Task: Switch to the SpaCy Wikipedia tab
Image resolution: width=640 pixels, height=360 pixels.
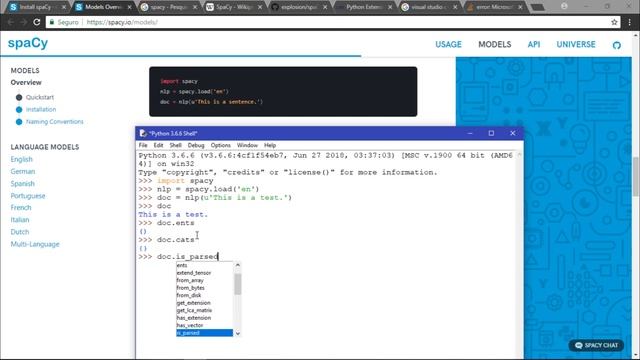Action: 234,7
